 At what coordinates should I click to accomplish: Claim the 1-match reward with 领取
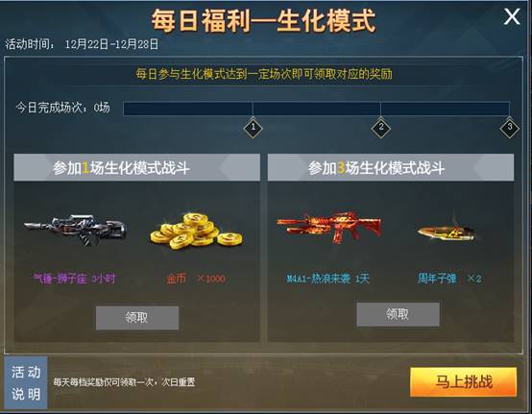tap(137, 318)
